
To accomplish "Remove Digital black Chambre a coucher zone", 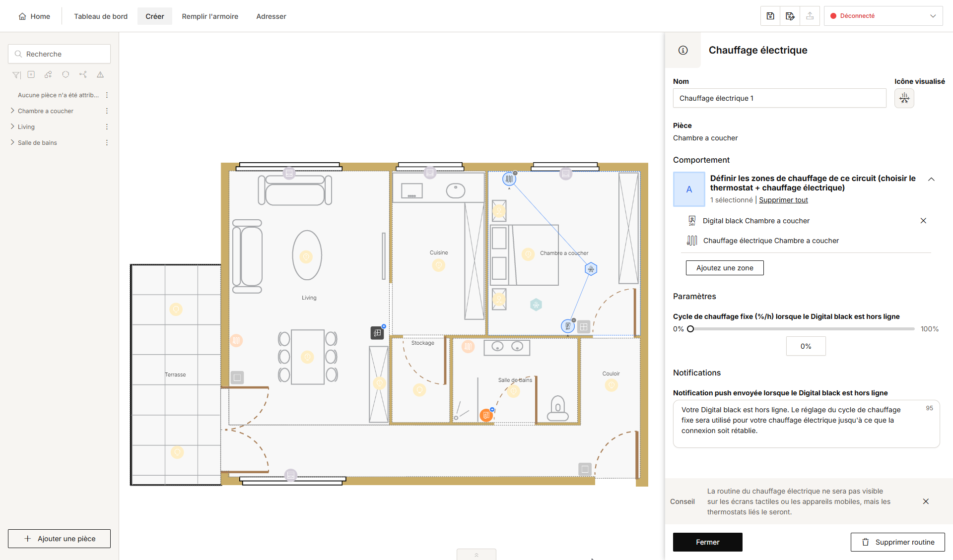I will [923, 221].
